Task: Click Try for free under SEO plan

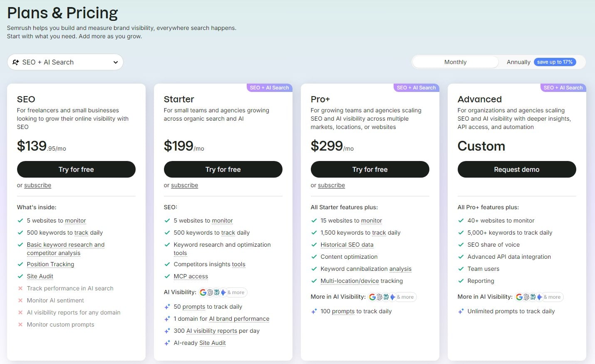Action: [76, 169]
